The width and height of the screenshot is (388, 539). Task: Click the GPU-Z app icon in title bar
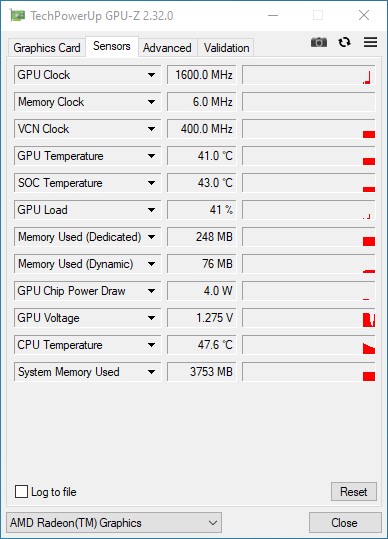point(17,15)
